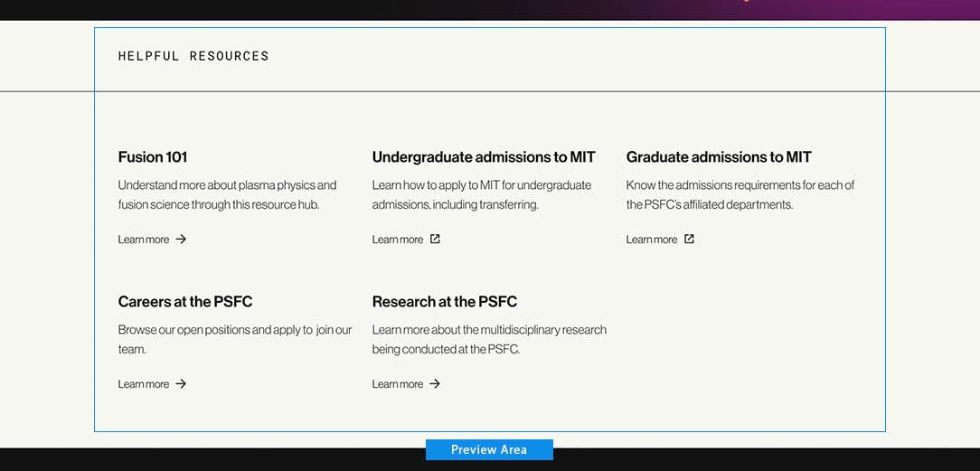This screenshot has width=980, height=471.
Task: Click the Fusion 101 description about plasma physics
Action: coord(228,195)
